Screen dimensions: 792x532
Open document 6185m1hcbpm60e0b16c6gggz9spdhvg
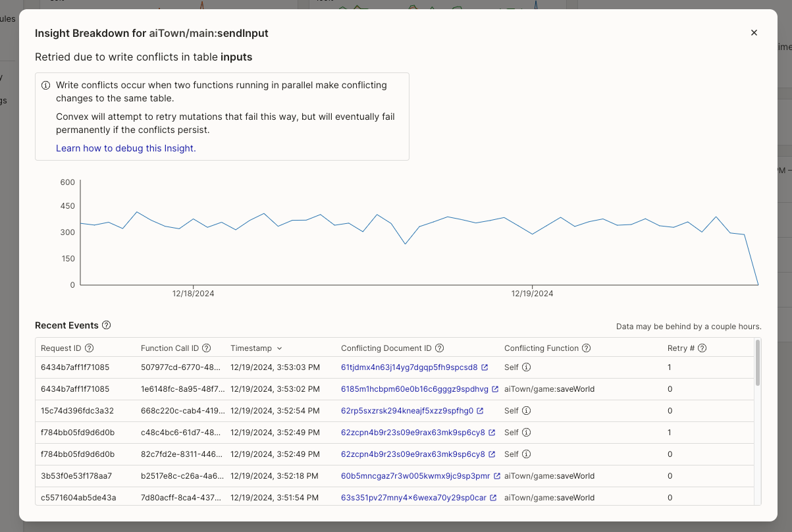click(415, 389)
